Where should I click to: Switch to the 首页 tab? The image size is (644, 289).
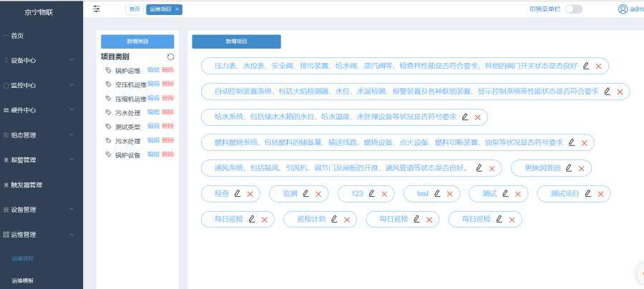(x=134, y=9)
